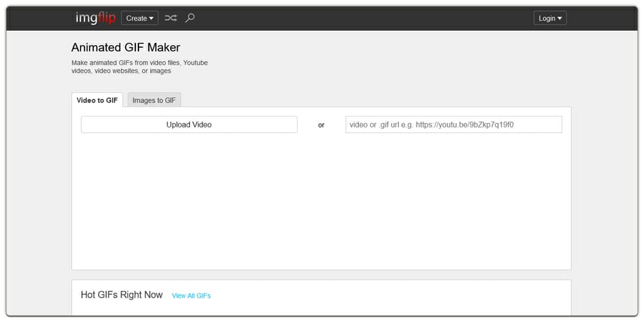Screen dimensions: 644x322
Task: Switch to the Images to GIF tab
Action: point(154,100)
